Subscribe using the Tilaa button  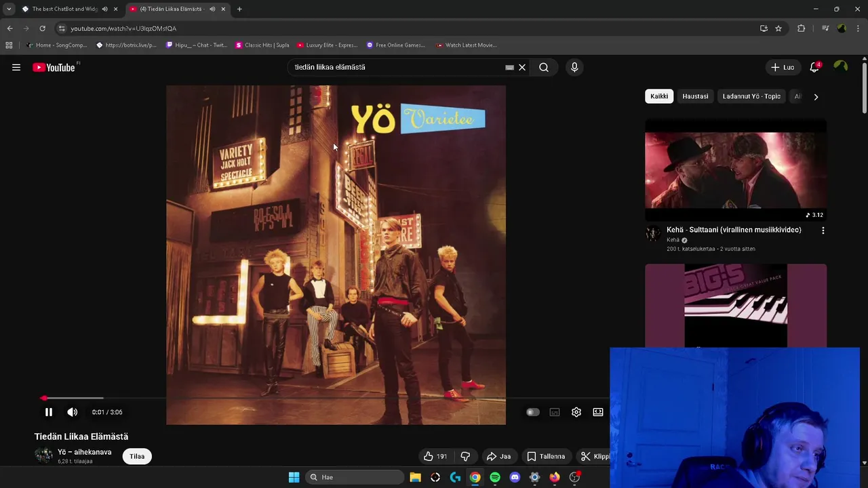tap(137, 456)
